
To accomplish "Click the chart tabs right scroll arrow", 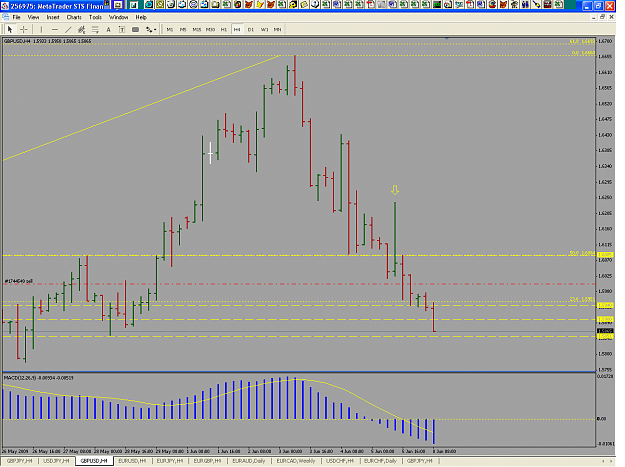I will tap(611, 461).
